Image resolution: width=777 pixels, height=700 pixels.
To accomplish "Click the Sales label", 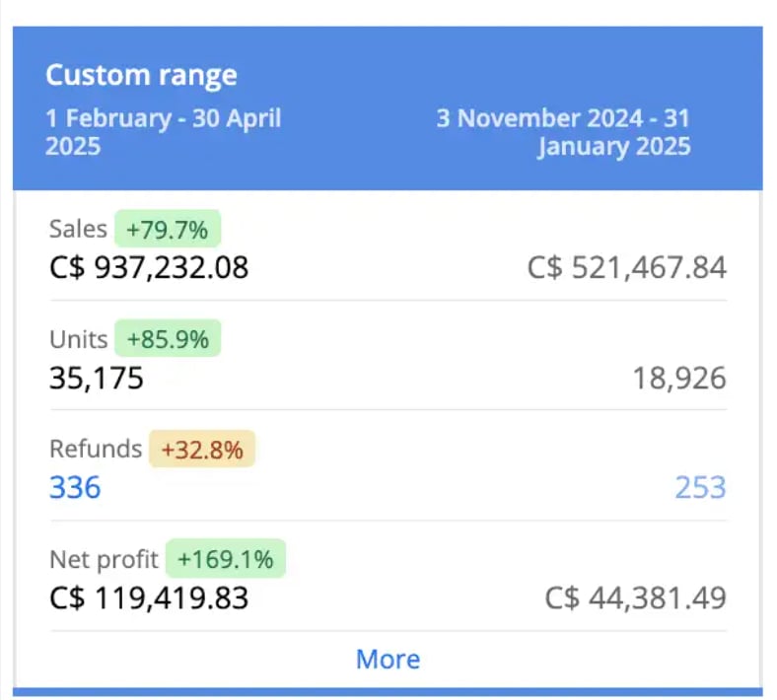I will pos(78,229).
